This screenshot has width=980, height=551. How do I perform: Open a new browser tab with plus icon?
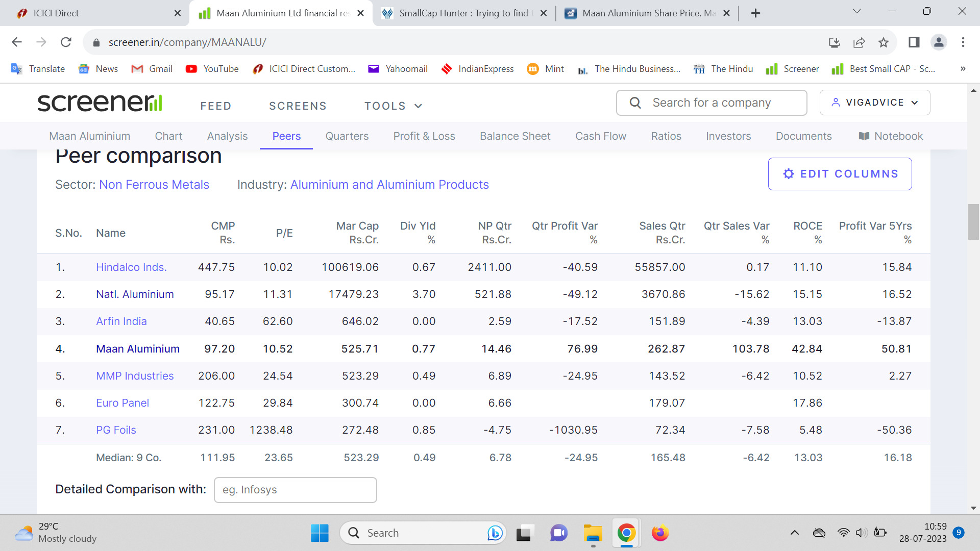pos(756,13)
